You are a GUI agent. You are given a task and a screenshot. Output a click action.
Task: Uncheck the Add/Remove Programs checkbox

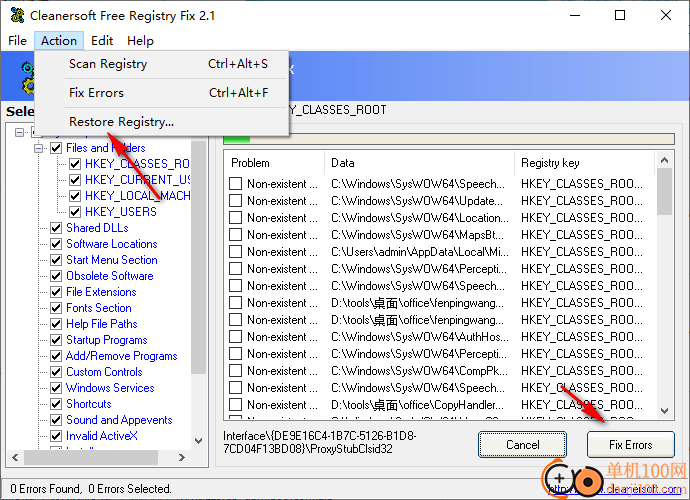(x=56, y=356)
